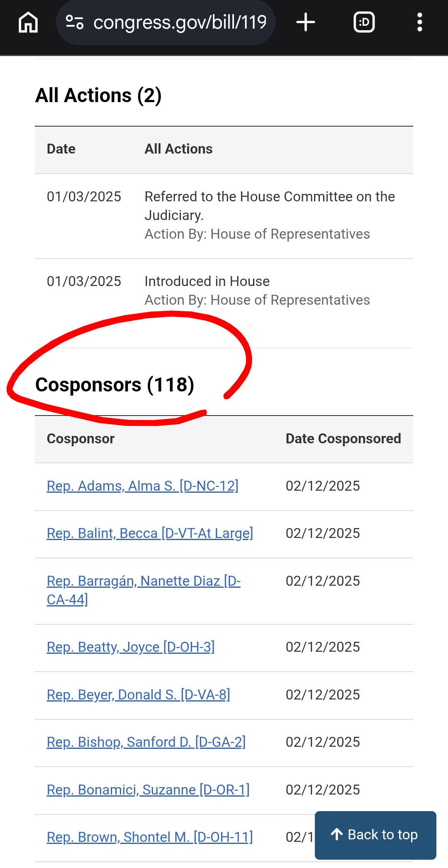This screenshot has width=448, height=868.
Task: Open the tab switcher icon
Action: (364, 22)
